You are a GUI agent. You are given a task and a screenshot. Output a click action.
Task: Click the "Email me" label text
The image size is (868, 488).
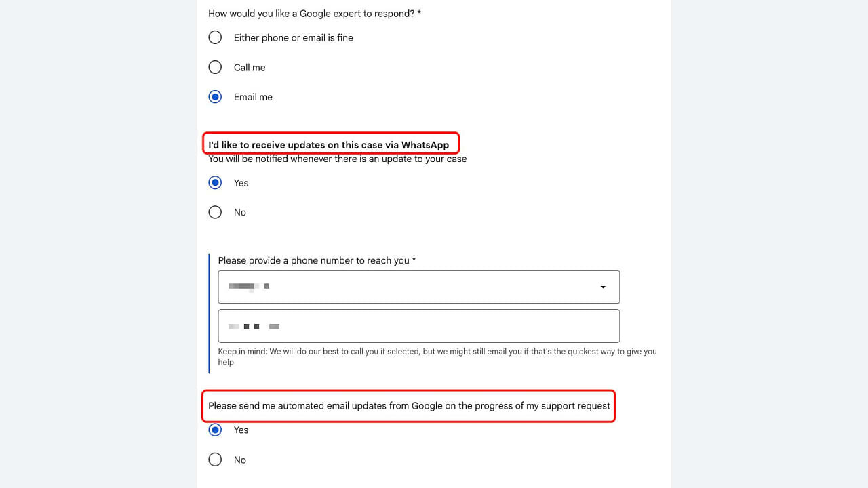coord(253,97)
